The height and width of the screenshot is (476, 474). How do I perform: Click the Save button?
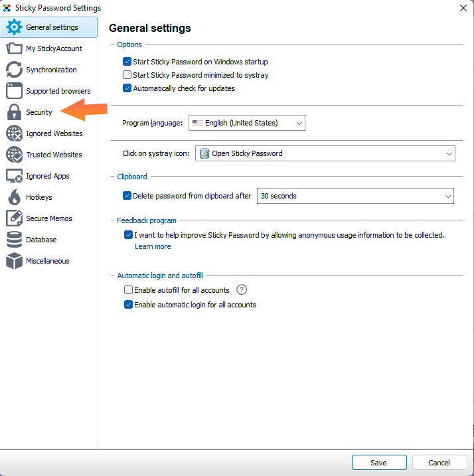[379, 463]
